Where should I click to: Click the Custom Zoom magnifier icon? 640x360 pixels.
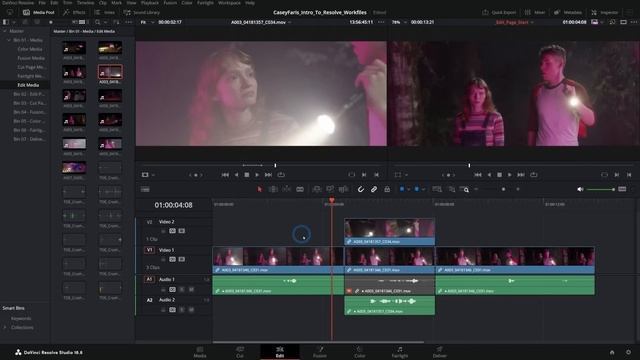464,189
